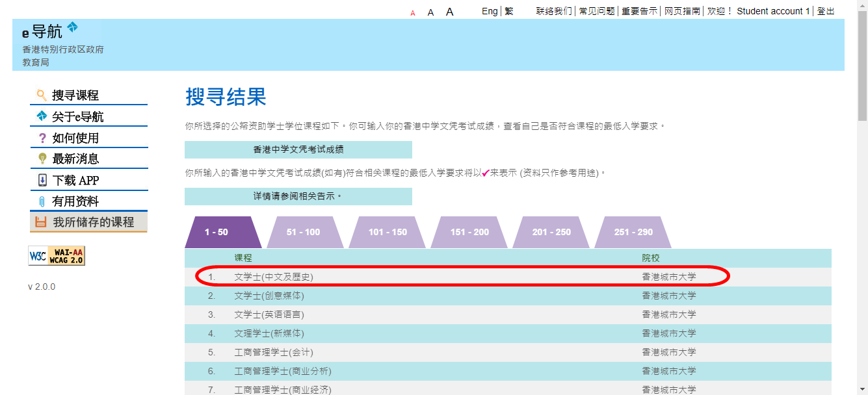Click the floppy disk icon beside 我所储存的课程
The width and height of the screenshot is (868, 395).
point(41,222)
